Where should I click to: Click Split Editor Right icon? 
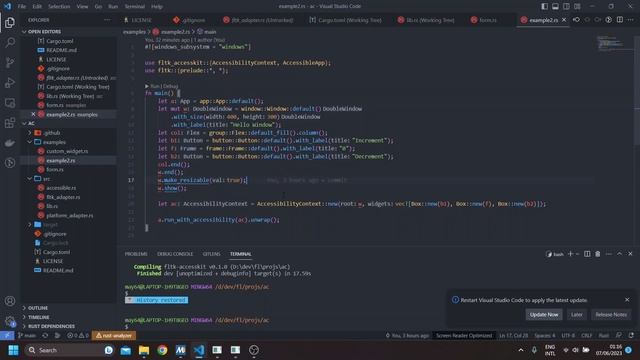pyautogui.click(x=620, y=20)
